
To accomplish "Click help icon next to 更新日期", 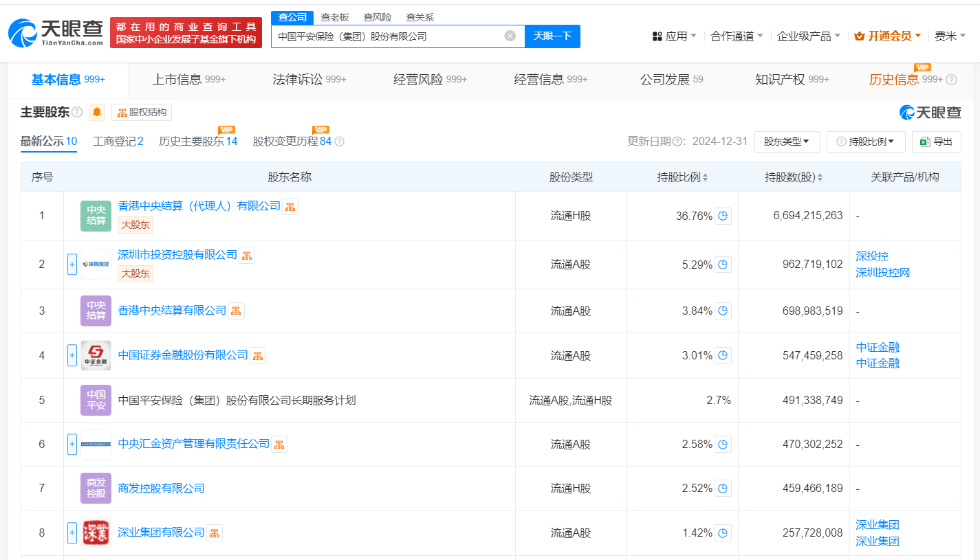I will (677, 142).
